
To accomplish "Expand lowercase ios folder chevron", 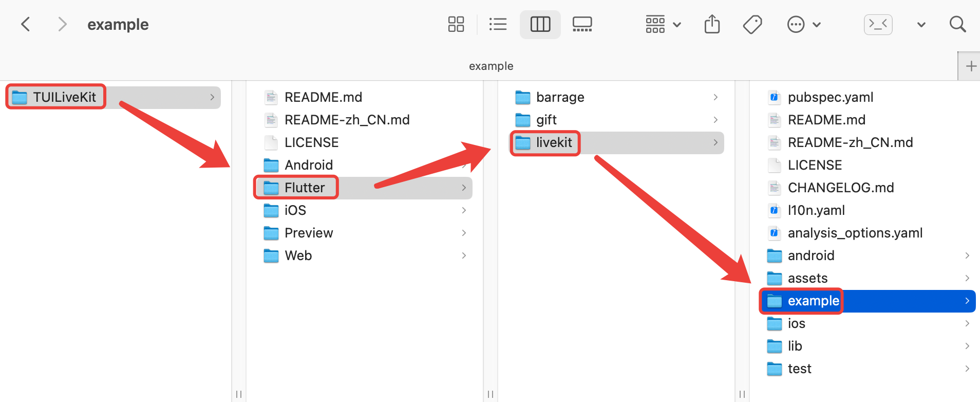I will pyautogui.click(x=967, y=323).
